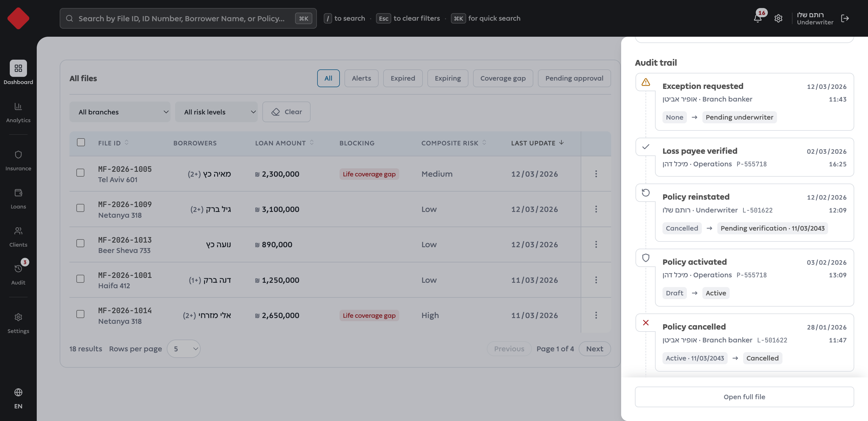Click Life coverage gap badge for MF-2026-1005

369,174
